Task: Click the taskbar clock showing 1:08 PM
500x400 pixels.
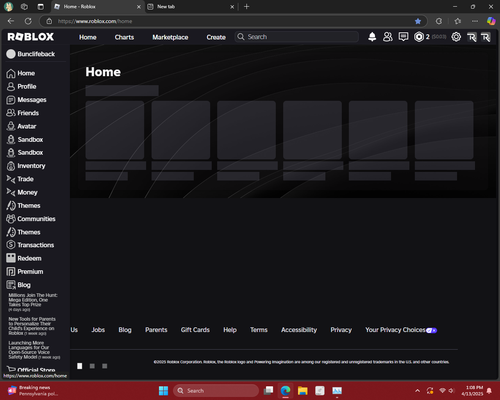Action: [472, 390]
